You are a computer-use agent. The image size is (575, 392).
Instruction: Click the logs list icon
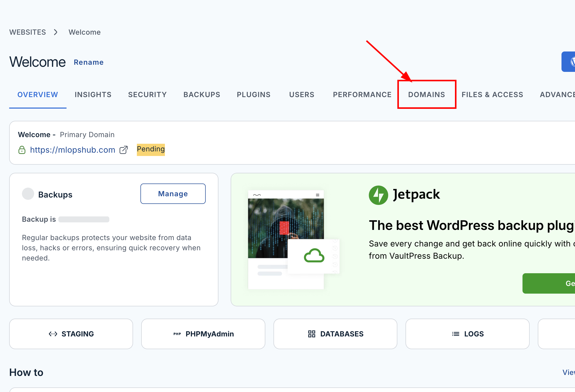(456, 334)
